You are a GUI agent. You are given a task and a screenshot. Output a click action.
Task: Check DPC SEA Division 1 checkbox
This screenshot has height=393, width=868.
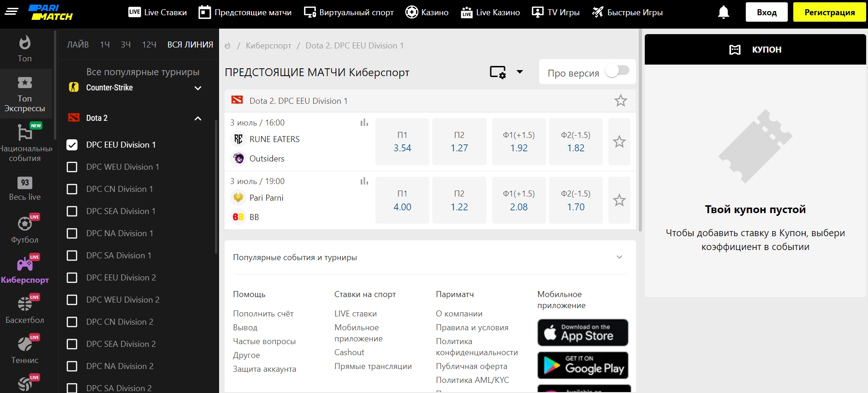click(72, 211)
